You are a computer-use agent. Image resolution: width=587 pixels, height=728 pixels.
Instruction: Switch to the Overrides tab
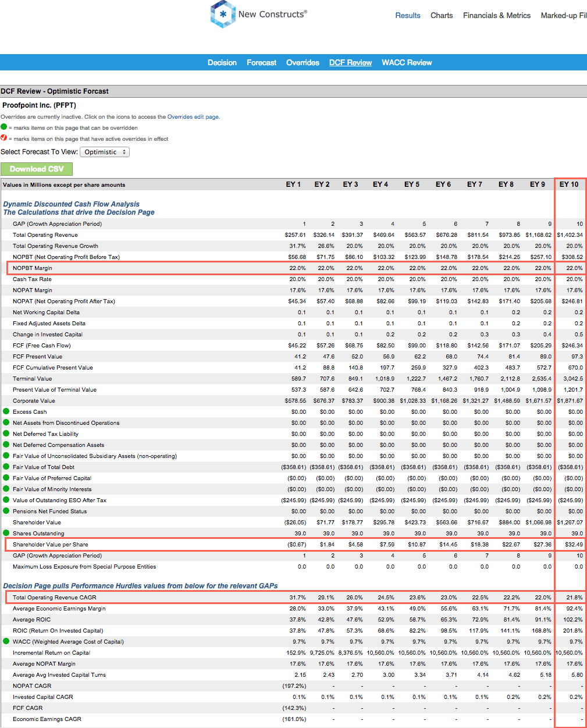coord(303,63)
